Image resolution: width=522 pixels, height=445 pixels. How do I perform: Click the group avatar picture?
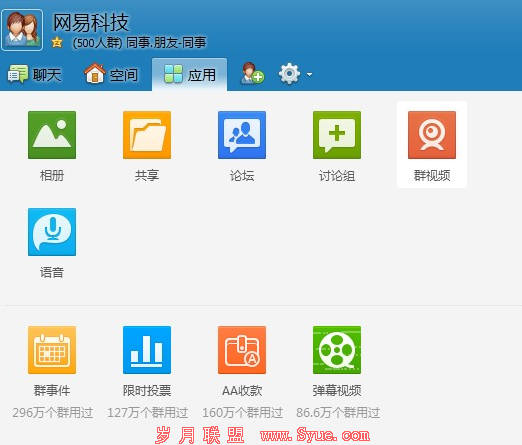pos(22,30)
